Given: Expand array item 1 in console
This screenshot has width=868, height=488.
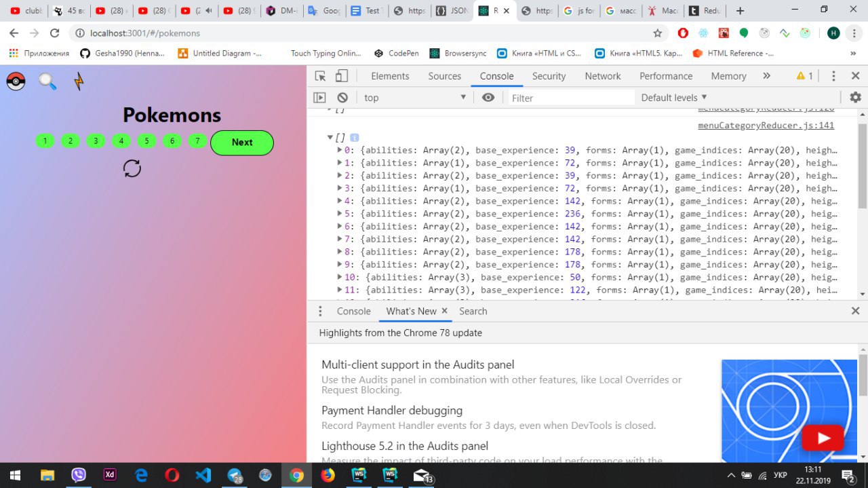Looking at the screenshot, I should pyautogui.click(x=340, y=163).
